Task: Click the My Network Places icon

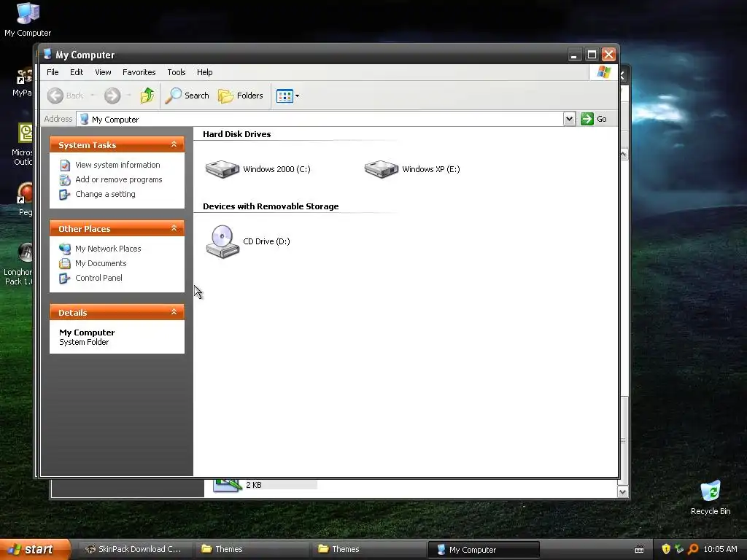Action: 65,249
